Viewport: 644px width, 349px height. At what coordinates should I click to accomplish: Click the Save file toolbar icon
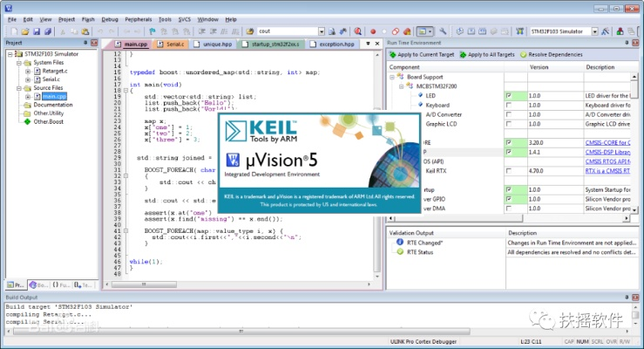tap(36, 31)
